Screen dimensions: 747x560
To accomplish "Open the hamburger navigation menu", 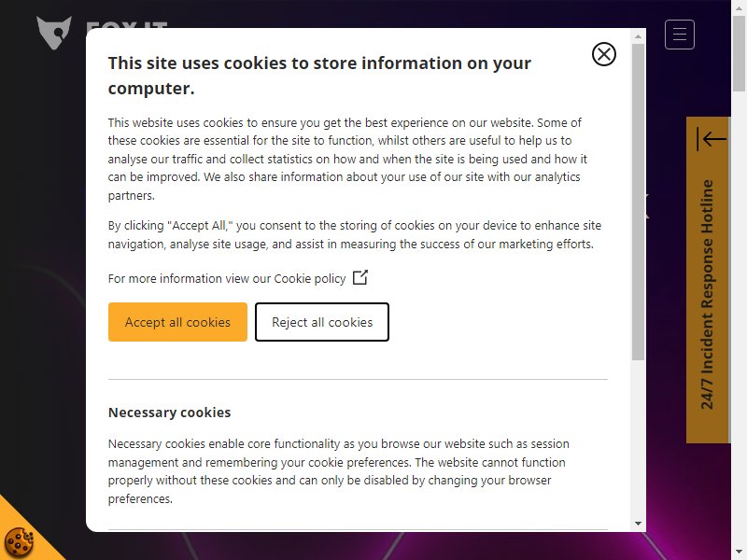I will [x=680, y=35].
